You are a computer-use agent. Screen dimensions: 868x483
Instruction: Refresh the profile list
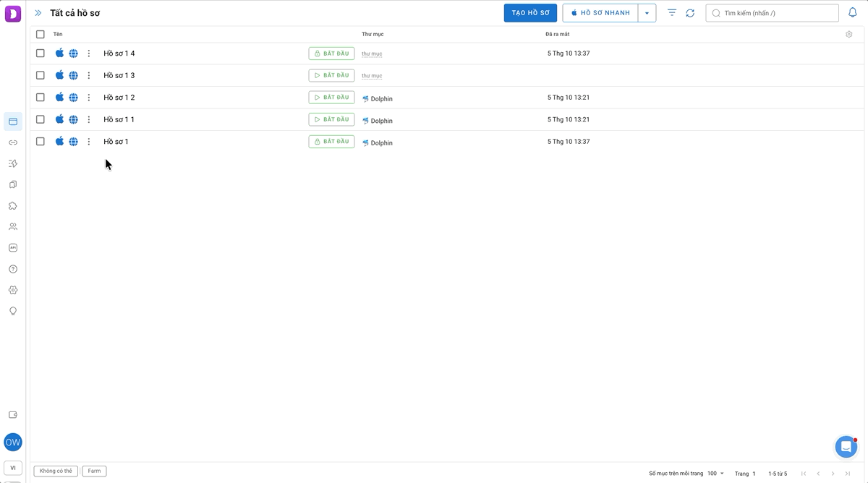[690, 13]
